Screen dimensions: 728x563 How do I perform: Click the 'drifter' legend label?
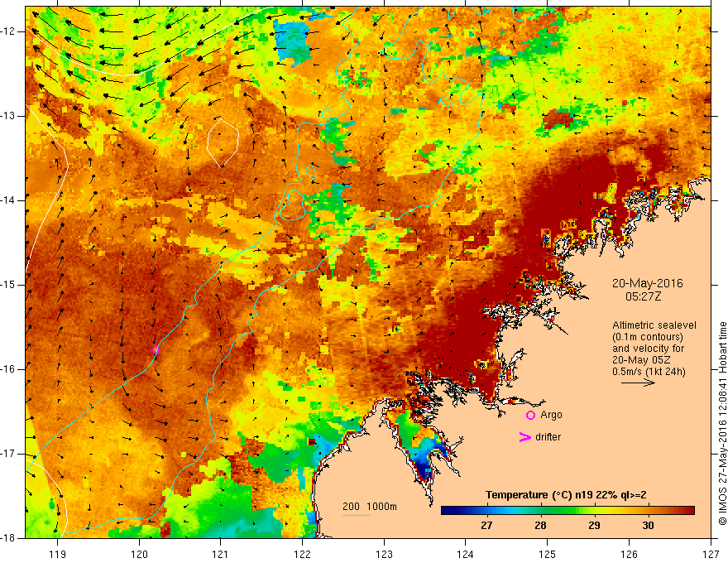548,437
